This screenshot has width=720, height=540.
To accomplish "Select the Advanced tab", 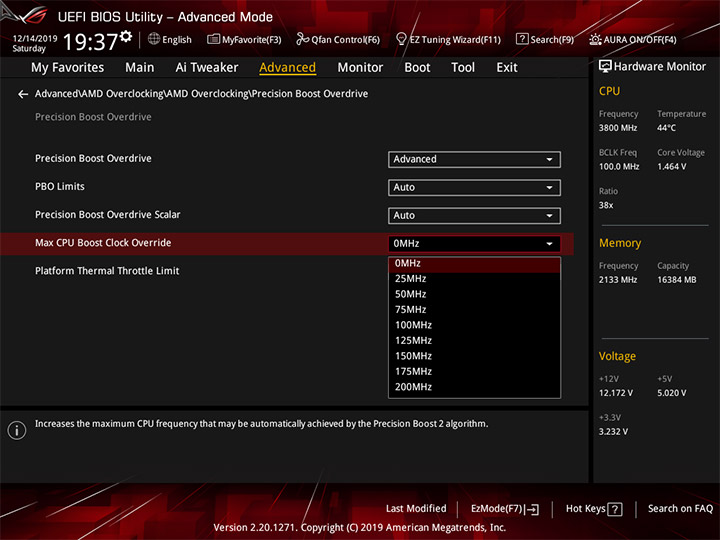I will pos(287,68).
